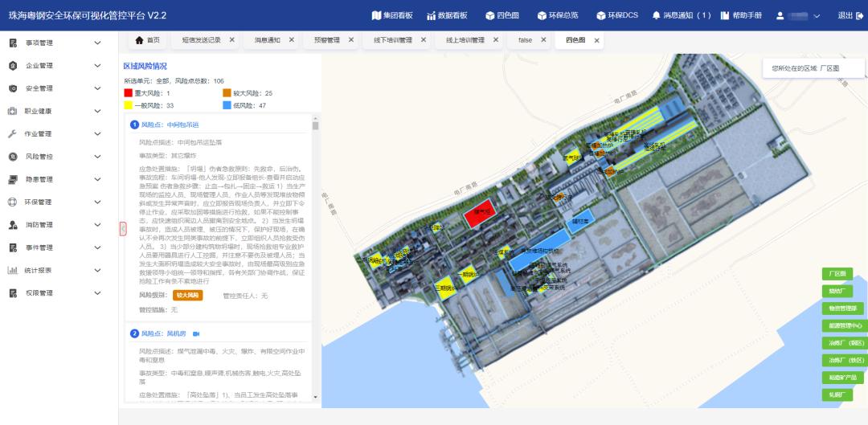Click the home icon on 首页 tab
This screenshot has height=425, width=868.
pos(140,40)
